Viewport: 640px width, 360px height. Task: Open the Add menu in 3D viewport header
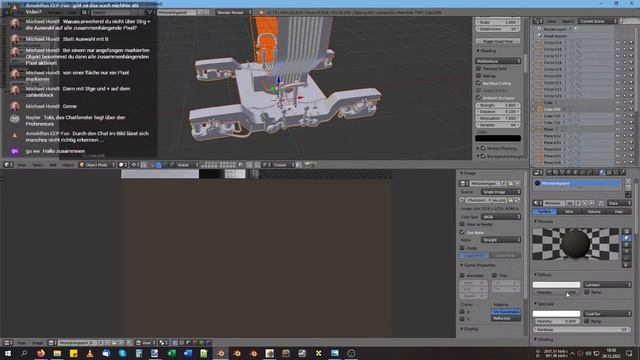53,165
